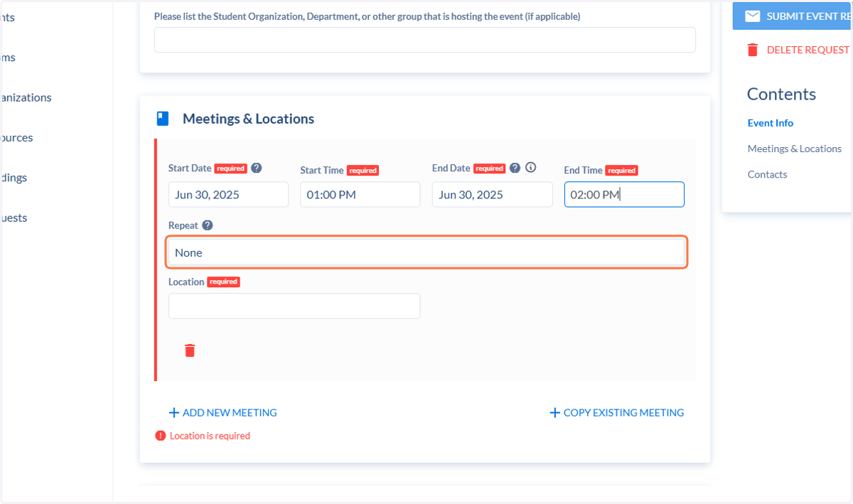Jump to Contacts in Contents
This screenshot has width=853, height=504.
point(767,174)
